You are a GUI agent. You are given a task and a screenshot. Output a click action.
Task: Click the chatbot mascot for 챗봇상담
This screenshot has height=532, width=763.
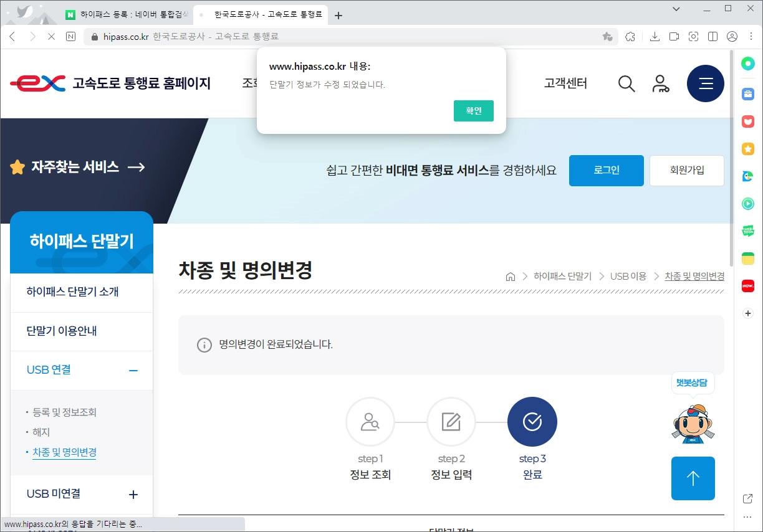click(x=693, y=424)
